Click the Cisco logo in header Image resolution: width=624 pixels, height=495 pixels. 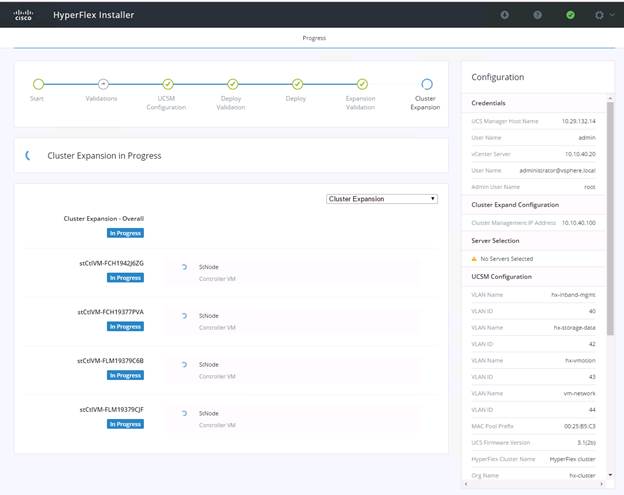click(x=23, y=15)
